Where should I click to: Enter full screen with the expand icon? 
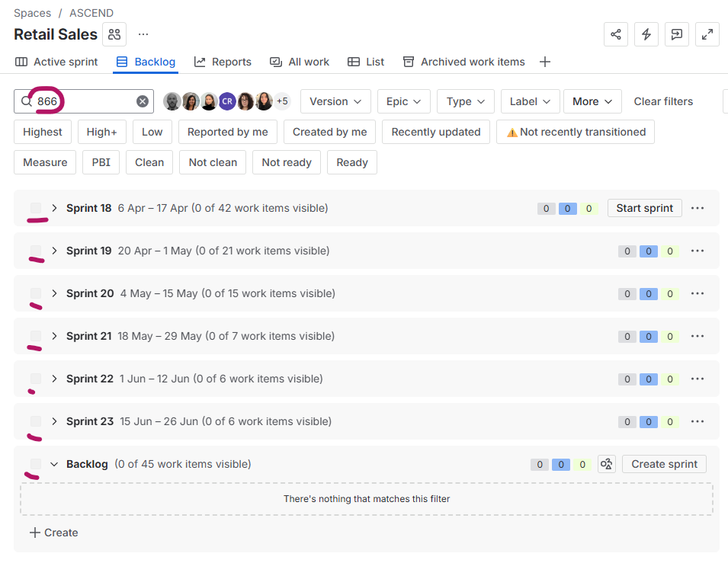[x=707, y=34]
